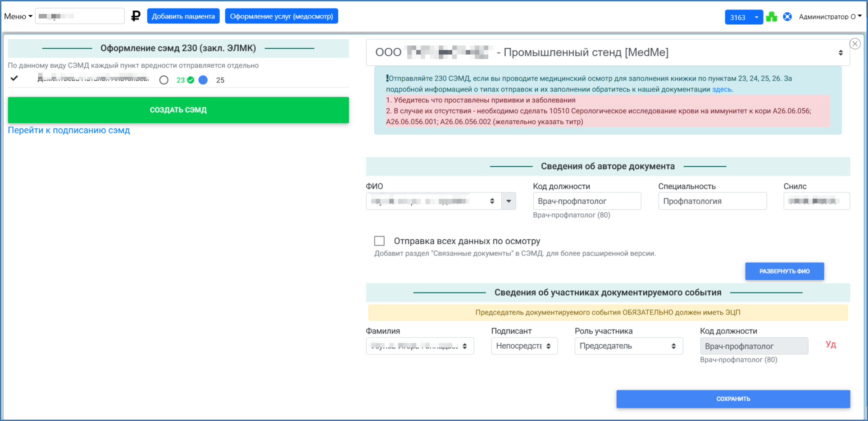Open the Меню dropdown
Image resolution: width=868 pixels, height=421 pixels.
click(x=18, y=16)
